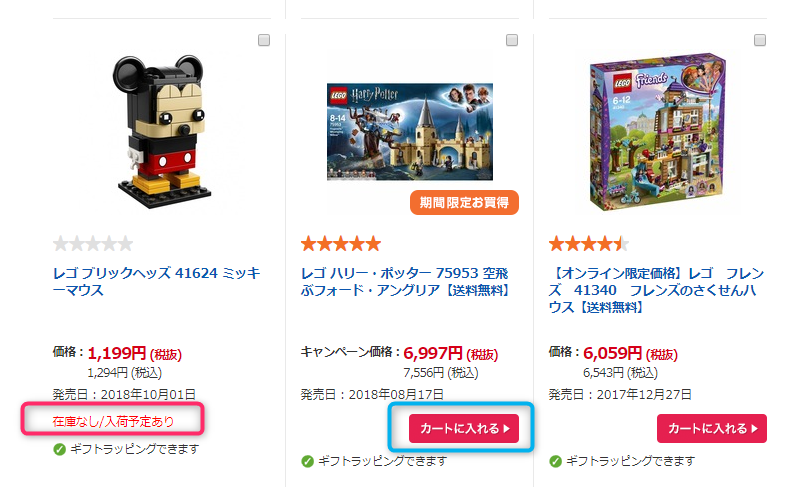The image size is (812, 487).
Task: Click green gift-wrapping check icon under Lego Friends
Action: pyautogui.click(x=556, y=461)
